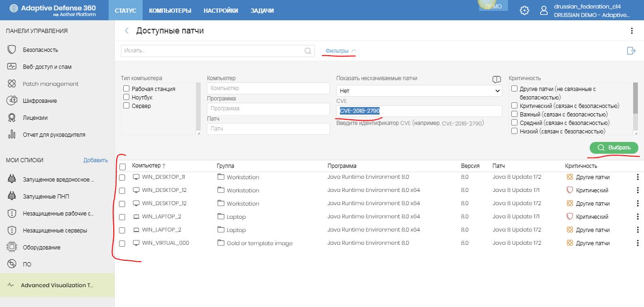This screenshot has height=307, width=644.
Task: Switch to the ЗАДАЧИ tab
Action: click(x=262, y=10)
